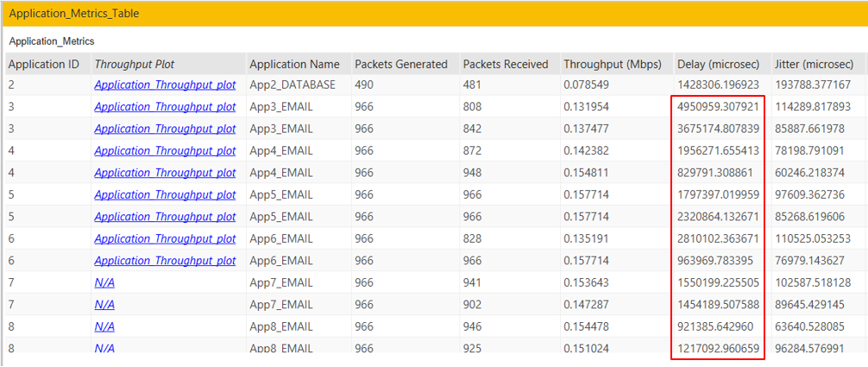Open throughput plot for App6_EMAIL row with 828 received
This screenshot has width=868, height=367.
[x=165, y=238]
